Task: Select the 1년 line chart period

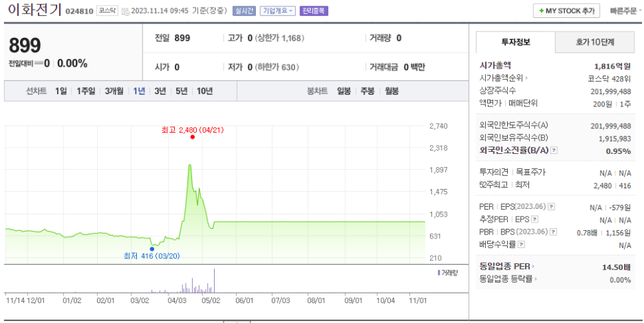Action: click(139, 91)
